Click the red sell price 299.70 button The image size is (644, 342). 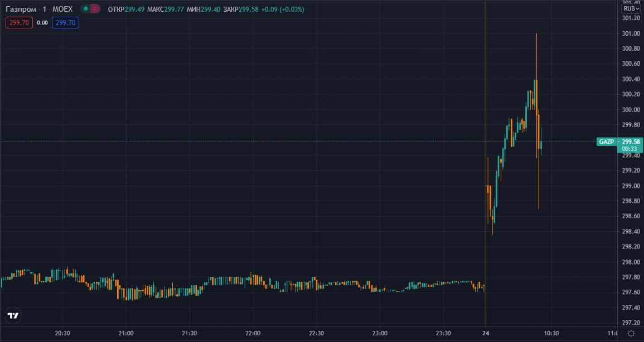point(20,22)
